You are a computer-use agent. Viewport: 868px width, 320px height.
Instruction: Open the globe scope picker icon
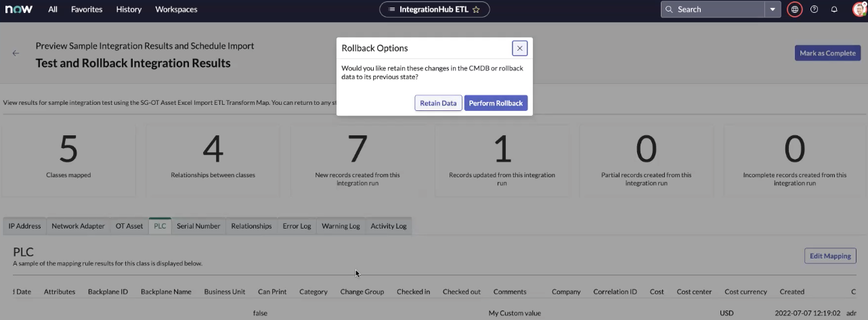pos(795,9)
